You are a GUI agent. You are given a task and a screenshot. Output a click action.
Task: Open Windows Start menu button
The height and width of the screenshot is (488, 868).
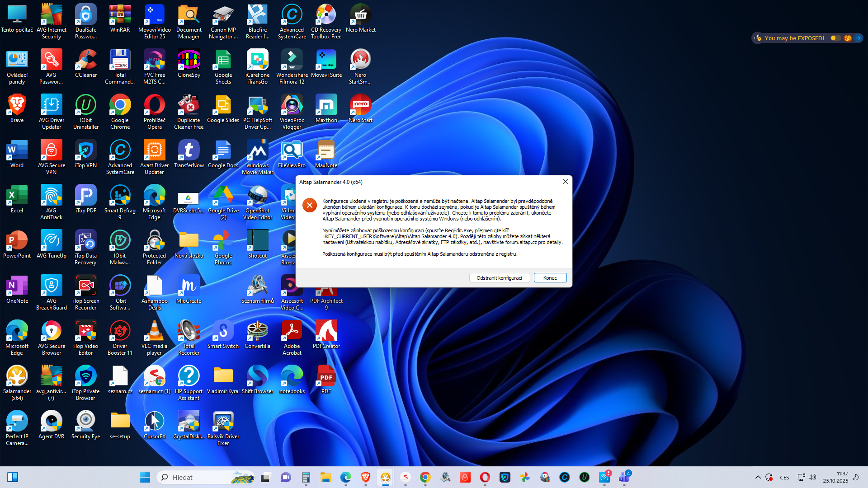click(145, 477)
